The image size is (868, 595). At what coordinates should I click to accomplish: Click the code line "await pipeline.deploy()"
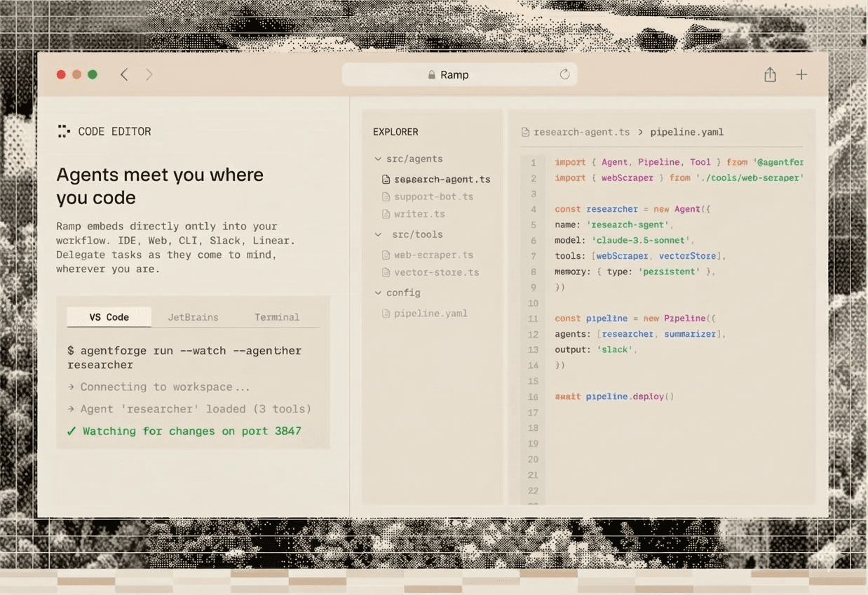[614, 396]
